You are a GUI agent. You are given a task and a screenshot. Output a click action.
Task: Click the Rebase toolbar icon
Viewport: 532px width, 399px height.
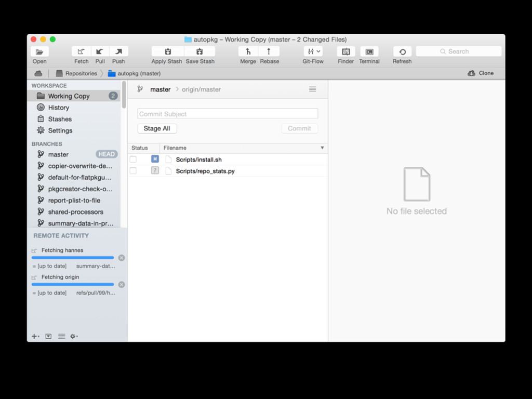tap(269, 51)
